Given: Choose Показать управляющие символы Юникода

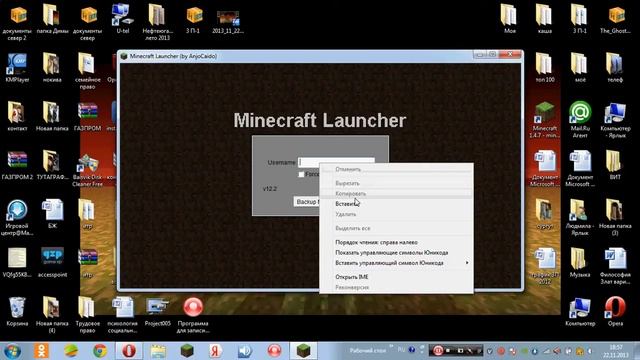Looking at the screenshot, I should (391, 253).
